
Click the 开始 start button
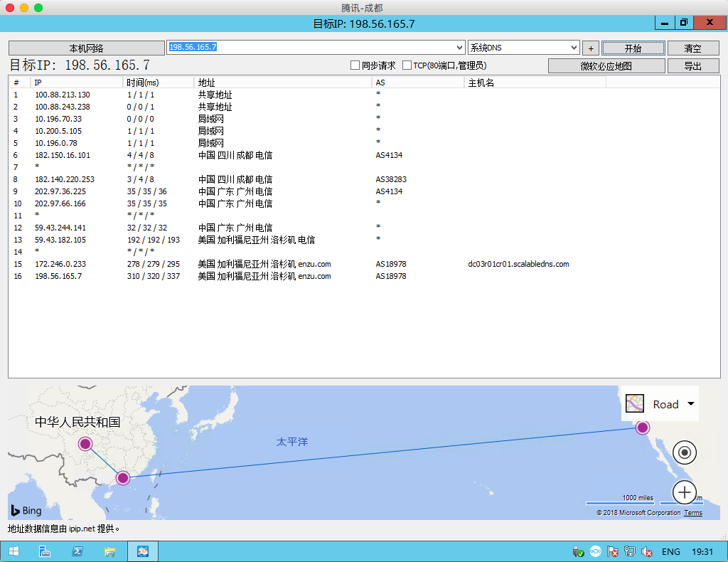[633, 48]
